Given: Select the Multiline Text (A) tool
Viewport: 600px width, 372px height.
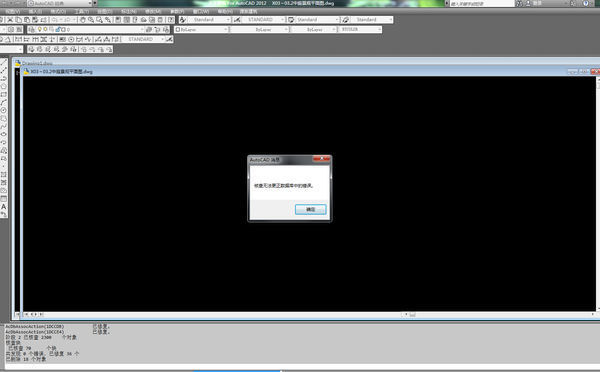Looking at the screenshot, I should point(3,207).
